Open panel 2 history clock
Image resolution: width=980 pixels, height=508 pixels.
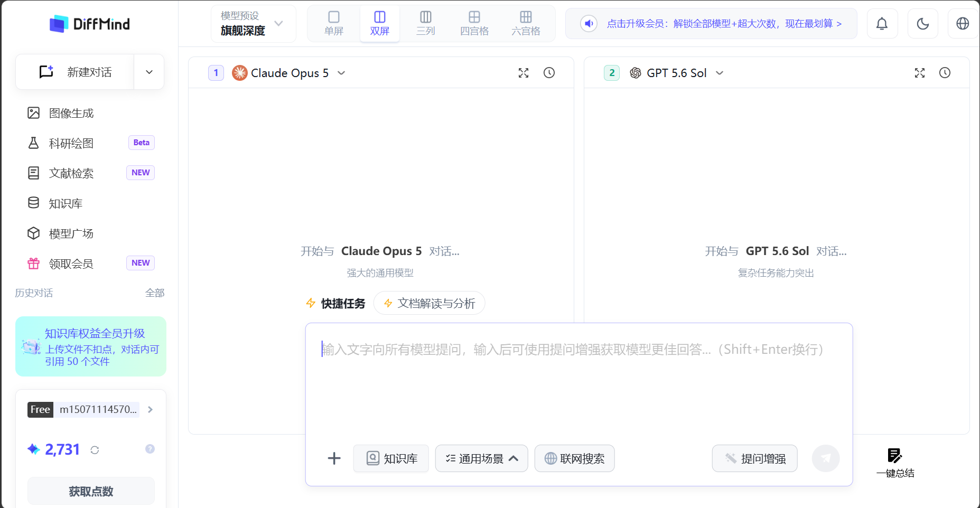945,73
